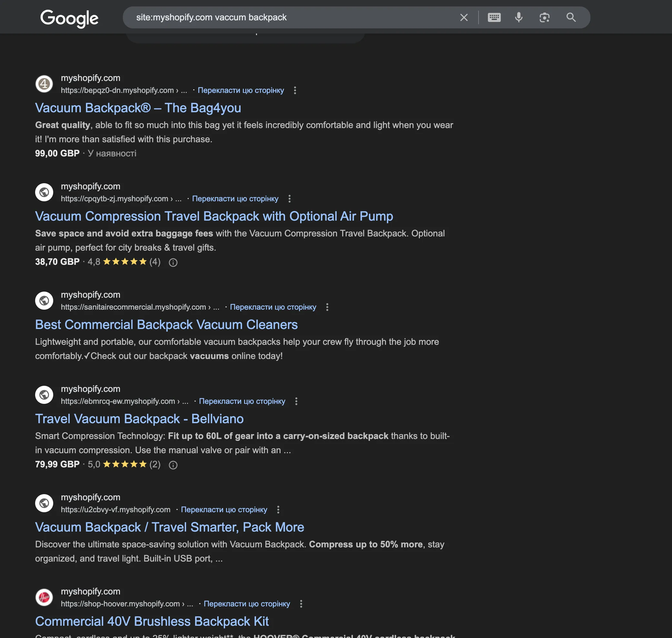This screenshot has width=672, height=638.
Task: Click the magnifying glass search button
Action: pos(571,17)
